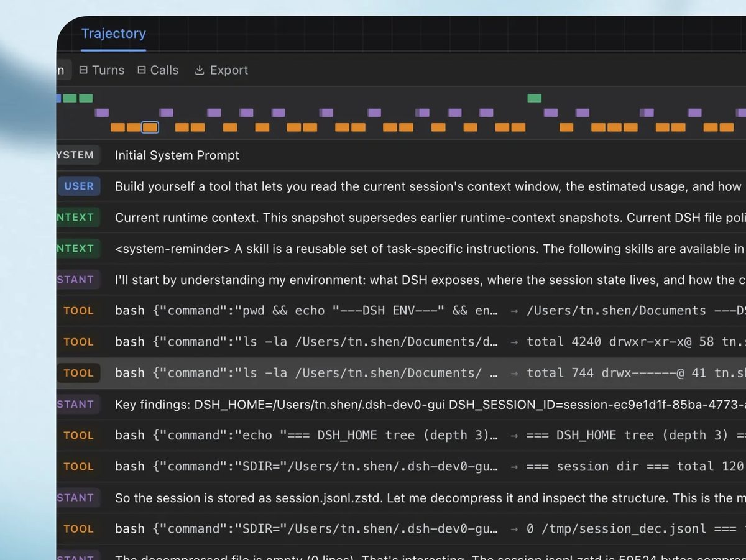Open bash call echoing 'DSH_HOME tree (depth 3)'
746x560 pixels.
click(401, 435)
